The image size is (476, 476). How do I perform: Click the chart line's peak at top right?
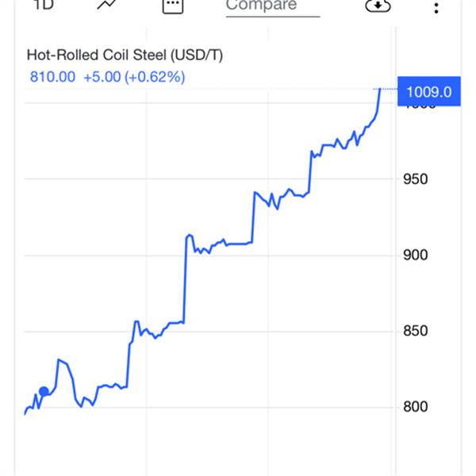pos(381,90)
